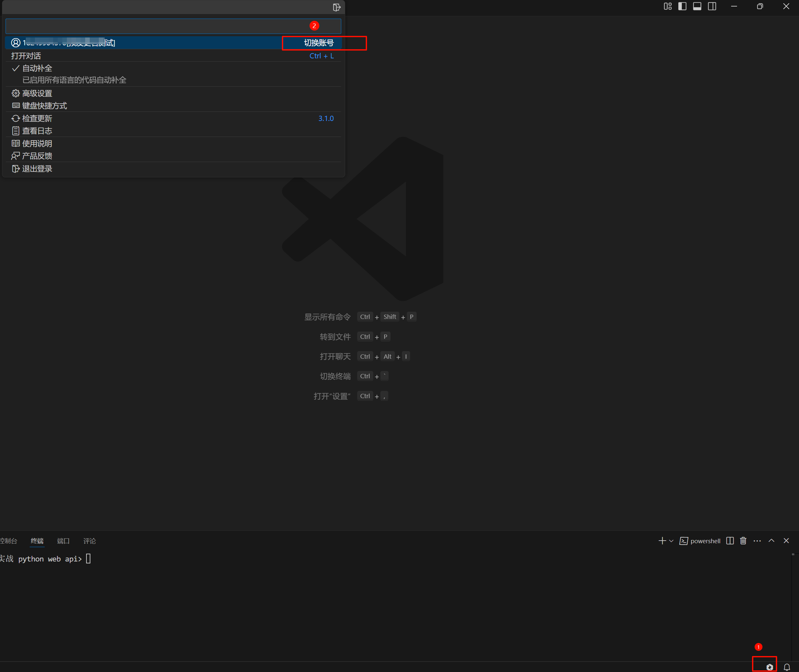
Task: Click 切换账号 switch account button
Action: pyautogui.click(x=319, y=43)
